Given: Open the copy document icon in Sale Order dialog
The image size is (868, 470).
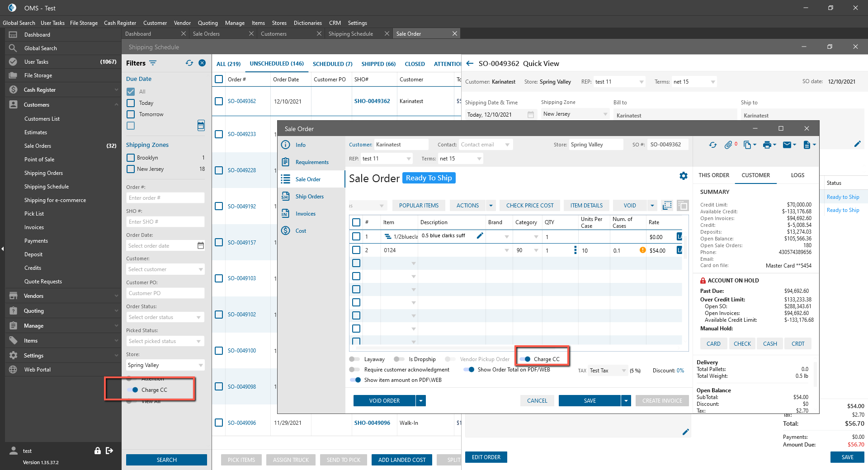Looking at the screenshot, I should pos(747,145).
